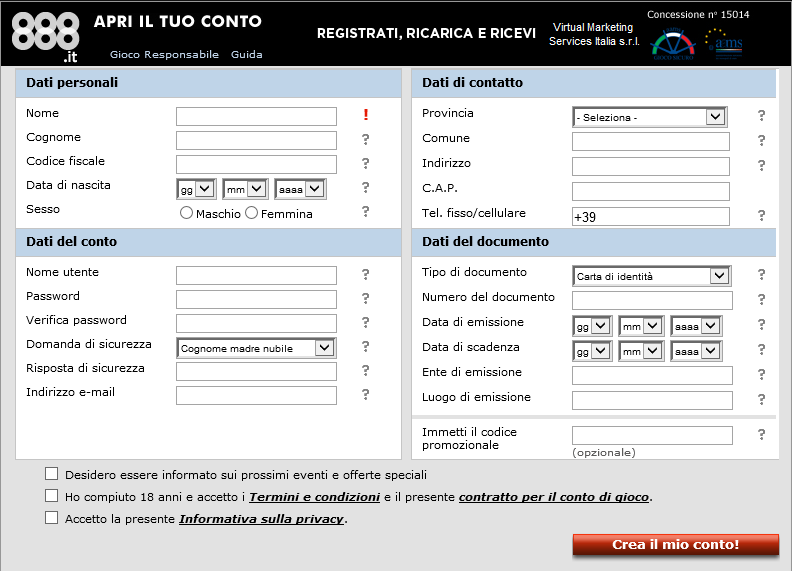Viewport: 792px width, 571px height.
Task: Show help for the Password field
Action: pyautogui.click(x=366, y=298)
